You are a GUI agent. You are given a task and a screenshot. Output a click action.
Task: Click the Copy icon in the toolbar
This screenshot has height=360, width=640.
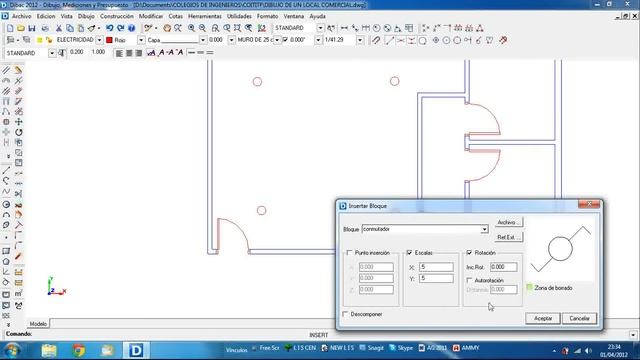70,28
